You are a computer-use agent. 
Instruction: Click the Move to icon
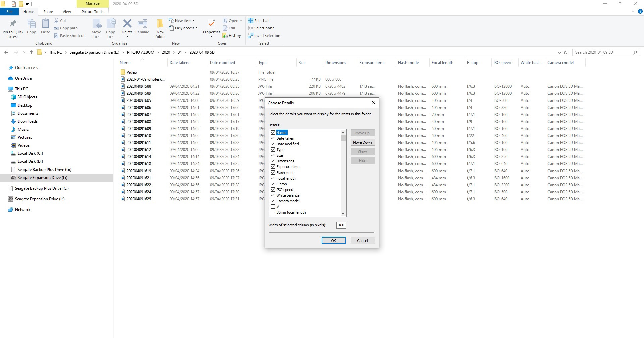(x=97, y=24)
